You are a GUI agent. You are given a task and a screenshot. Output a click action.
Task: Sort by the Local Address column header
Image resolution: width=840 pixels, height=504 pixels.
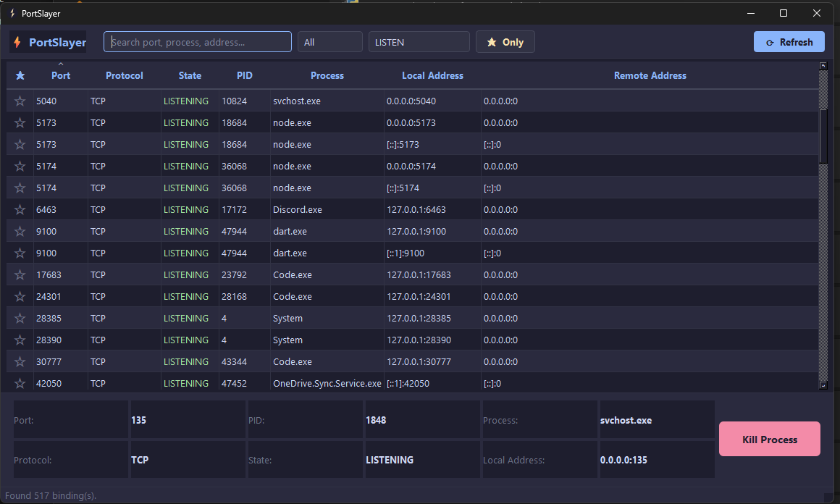(x=432, y=75)
